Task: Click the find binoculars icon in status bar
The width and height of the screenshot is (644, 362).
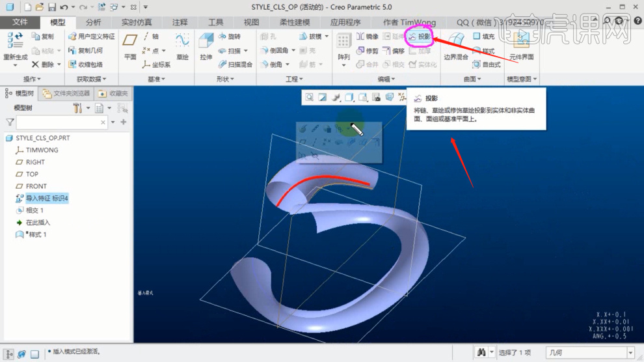Action: pos(481,352)
